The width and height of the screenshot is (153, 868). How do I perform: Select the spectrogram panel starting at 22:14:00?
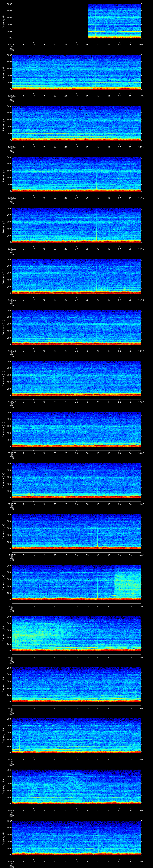coord(76,276)
